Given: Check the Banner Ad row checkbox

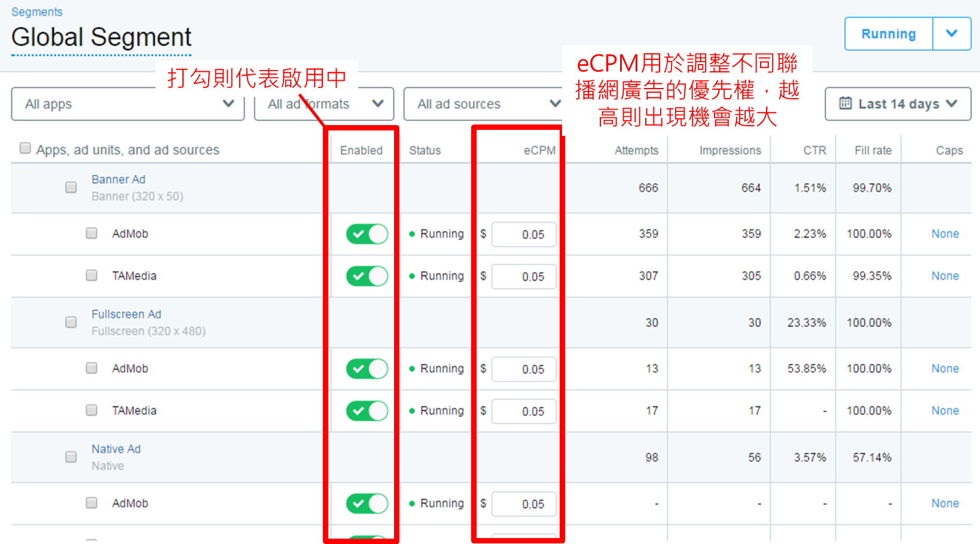Looking at the screenshot, I should [x=71, y=187].
